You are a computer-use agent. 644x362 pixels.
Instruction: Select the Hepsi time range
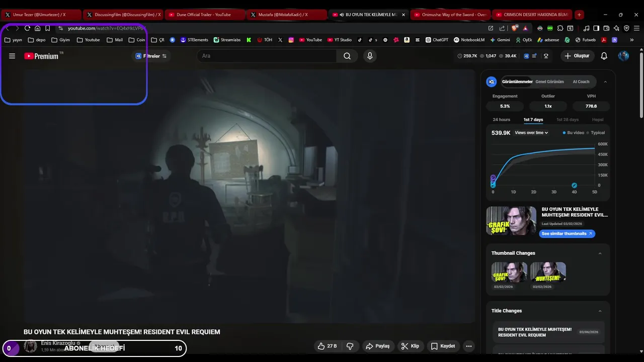point(598,120)
